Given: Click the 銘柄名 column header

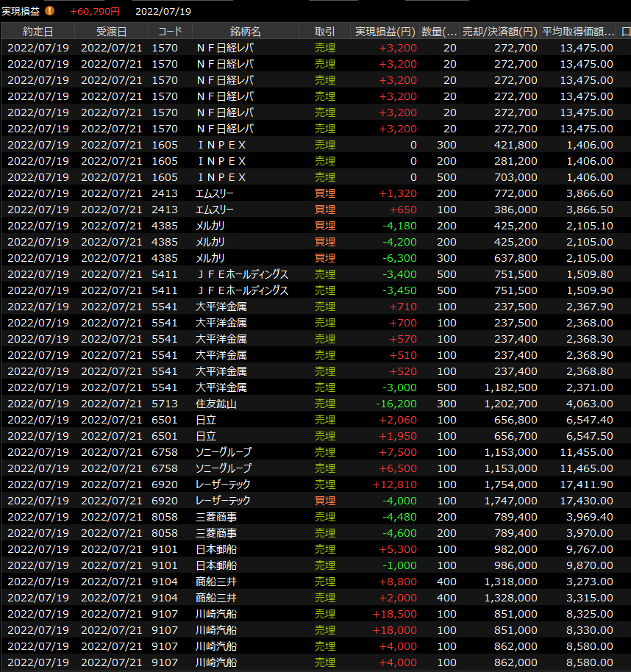Looking at the screenshot, I should [x=245, y=32].
